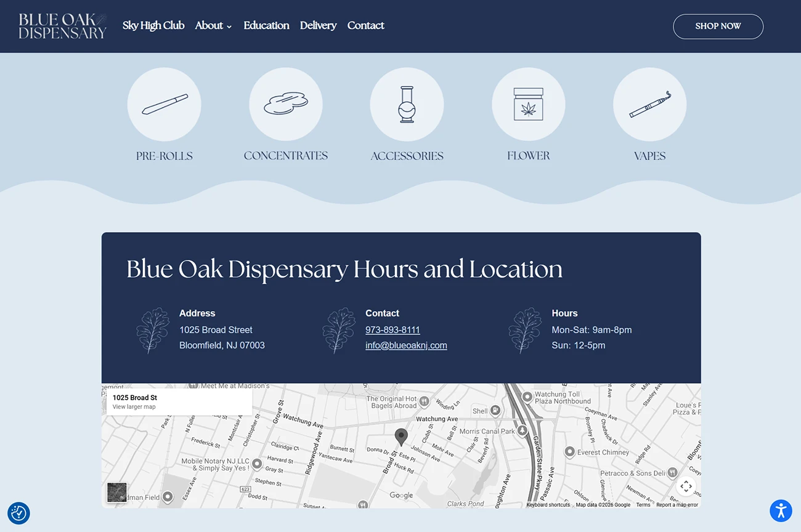The width and height of the screenshot is (801, 532).
Task: Open the Flower jar icon
Action: 528,104
